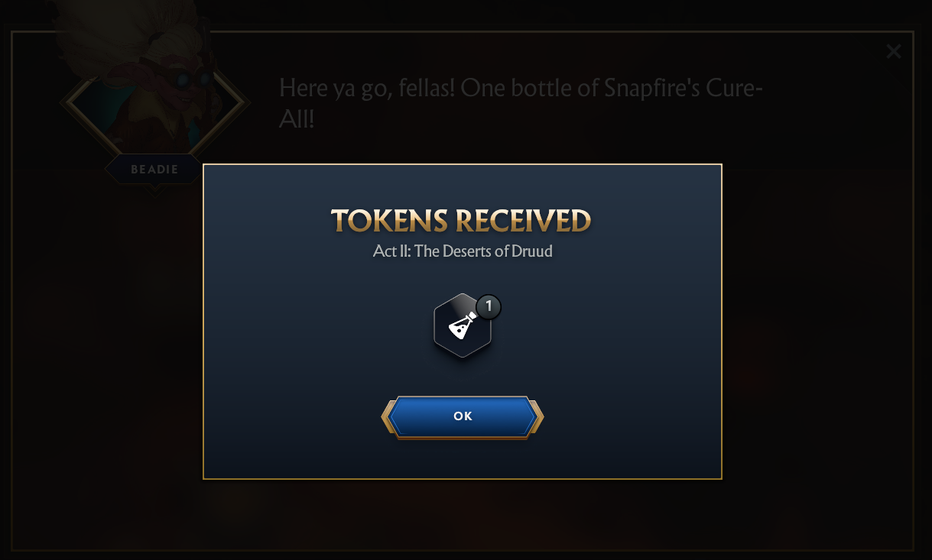
Task: Click the TOKENS RECEIVED heading
Action: 462,221
